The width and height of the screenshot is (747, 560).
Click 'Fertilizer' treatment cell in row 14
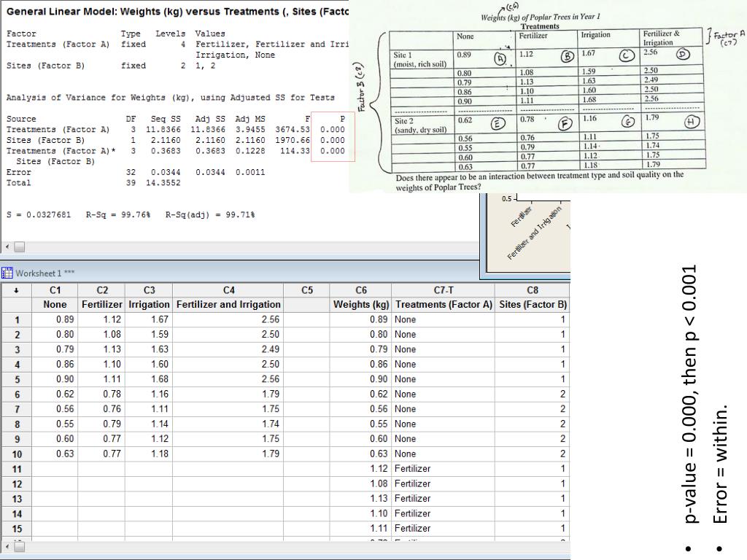pyautogui.click(x=443, y=514)
